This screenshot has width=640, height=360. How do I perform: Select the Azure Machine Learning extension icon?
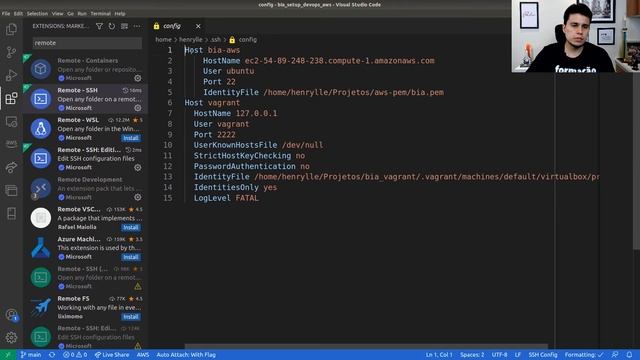click(x=41, y=248)
